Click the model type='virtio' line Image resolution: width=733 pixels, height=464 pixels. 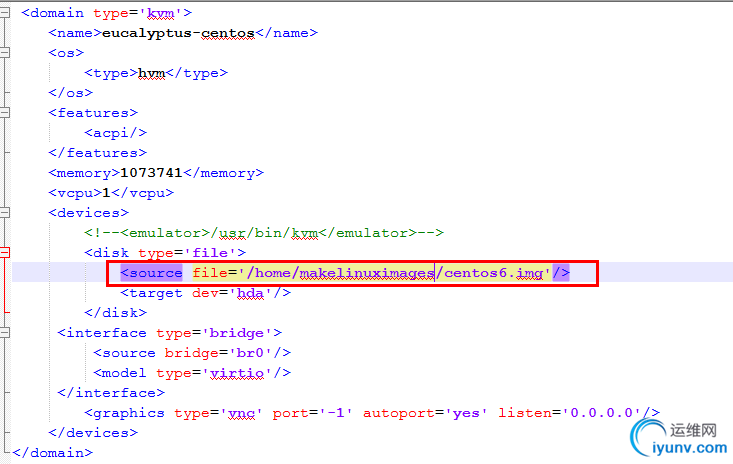(192, 373)
